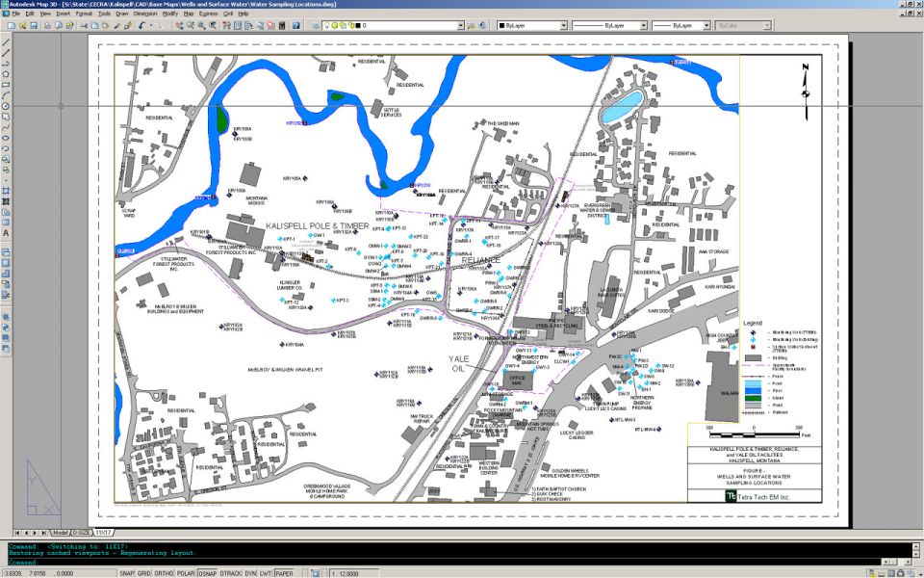Open the View menu
924x578 pixels.
pos(45,13)
